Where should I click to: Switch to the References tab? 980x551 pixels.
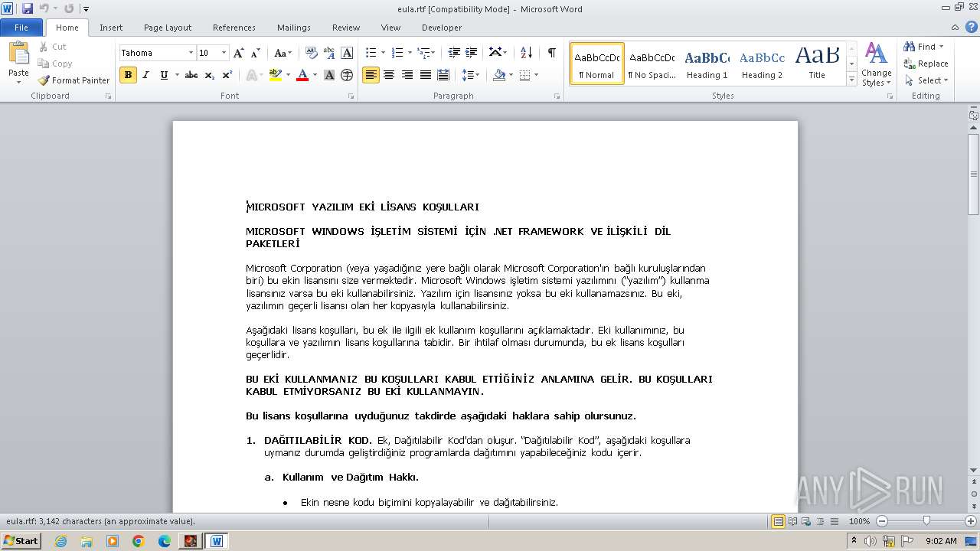[x=234, y=28]
